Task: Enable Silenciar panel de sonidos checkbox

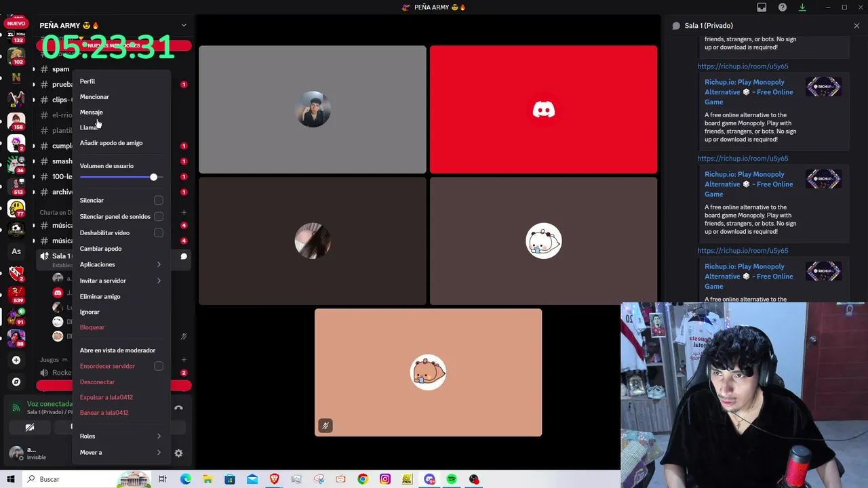Action: (159, 216)
